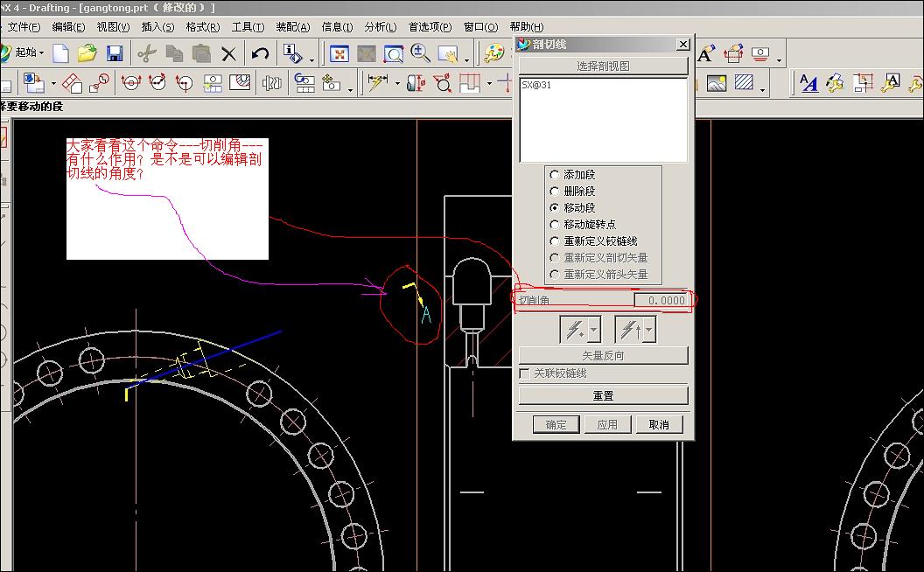Open the toolbar options arrow after the red-underlined rectangle icon

tap(779, 59)
